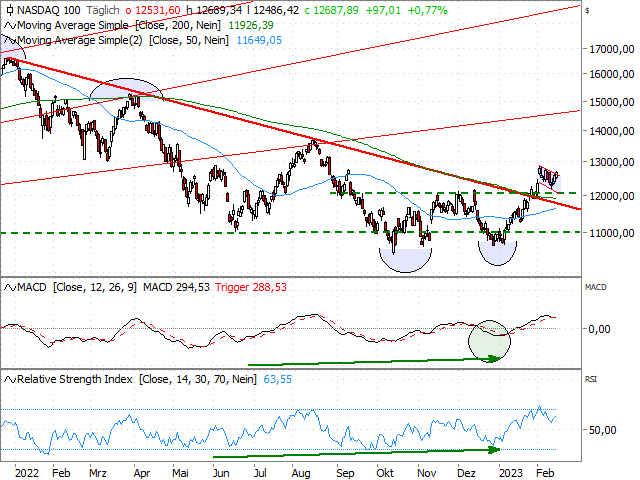The height and width of the screenshot is (480, 640).
Task: Click the Nov date axis label
Action: coord(427,473)
